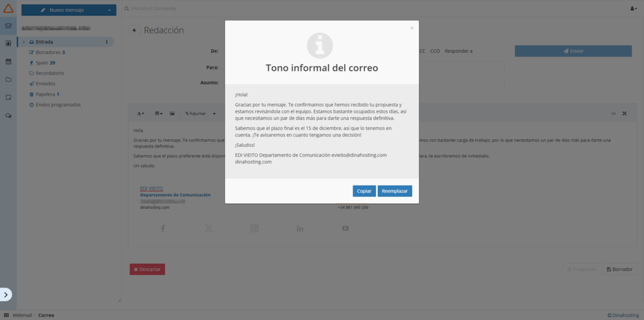Select the LinkedIn icon in the email signature
The width and height of the screenshot is (644, 320).
pos(300,227)
